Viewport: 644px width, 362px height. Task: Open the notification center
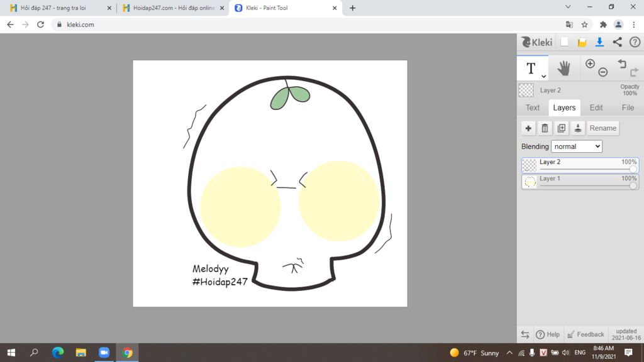(x=628, y=353)
